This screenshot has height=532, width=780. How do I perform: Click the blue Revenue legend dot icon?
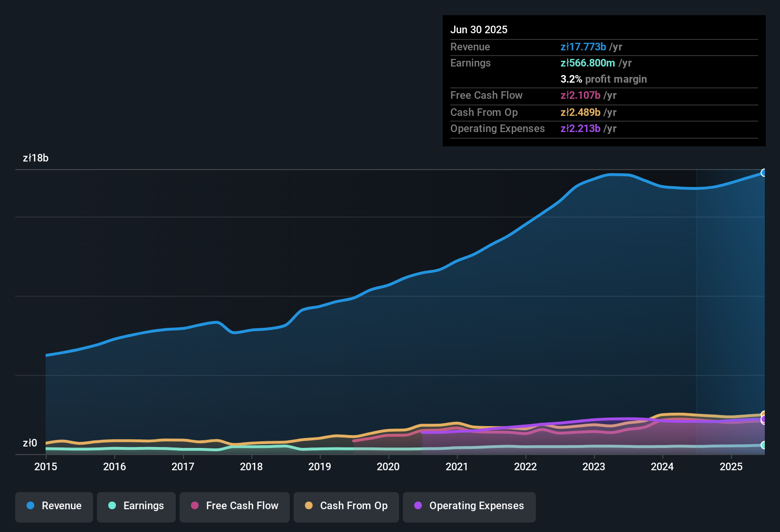30,506
